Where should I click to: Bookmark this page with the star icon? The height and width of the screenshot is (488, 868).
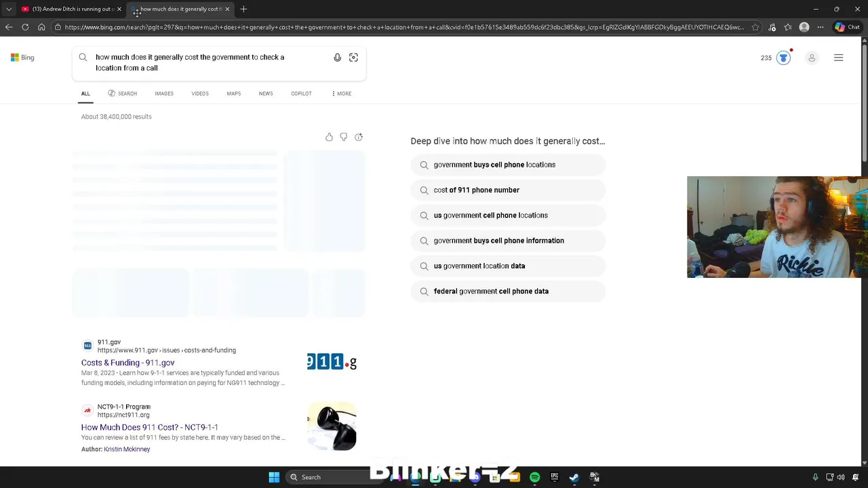(x=755, y=27)
